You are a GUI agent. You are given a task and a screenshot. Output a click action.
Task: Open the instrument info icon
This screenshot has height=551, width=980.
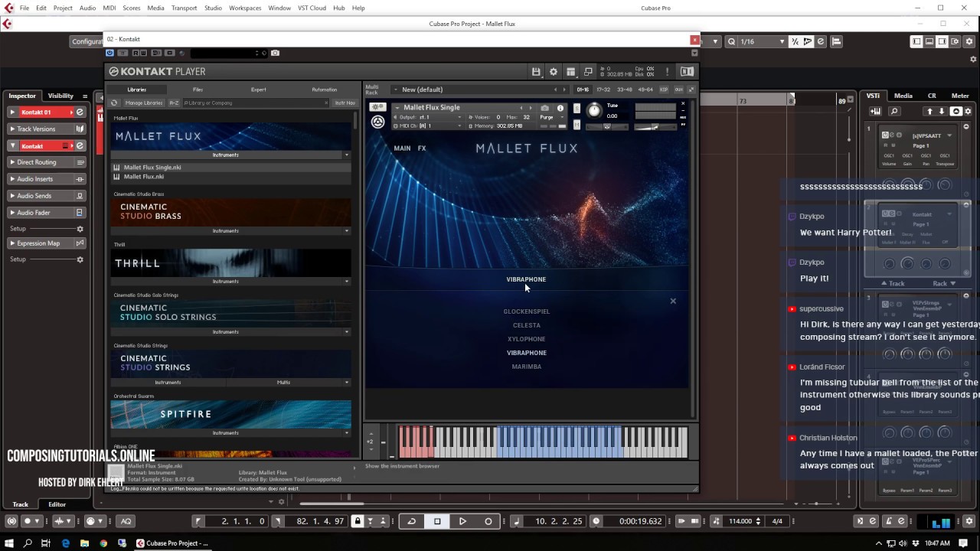tap(560, 108)
